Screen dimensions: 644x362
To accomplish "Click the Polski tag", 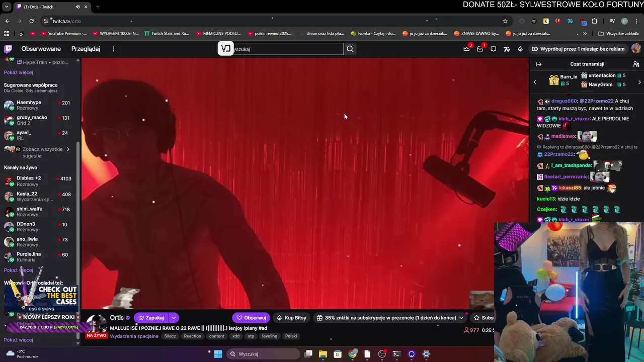I will click(291, 336).
